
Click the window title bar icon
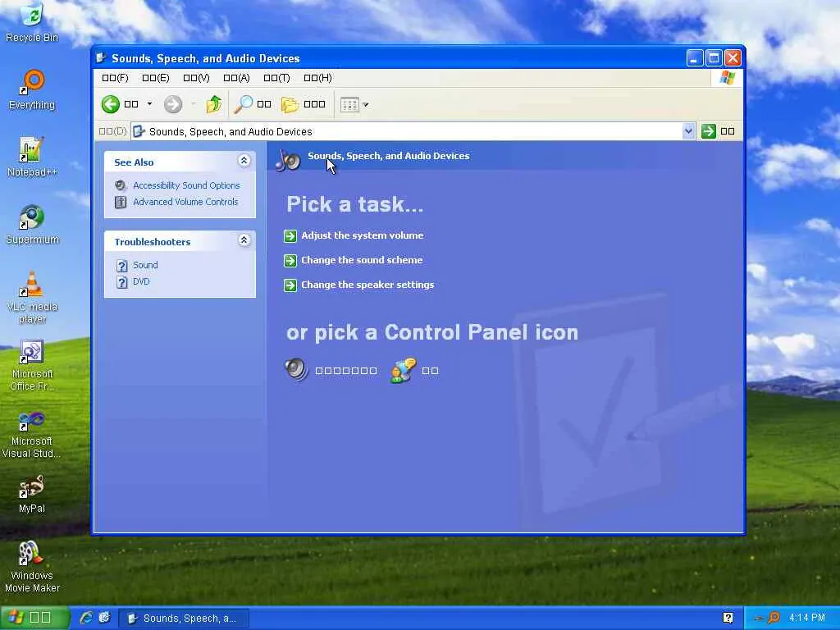tap(101, 58)
